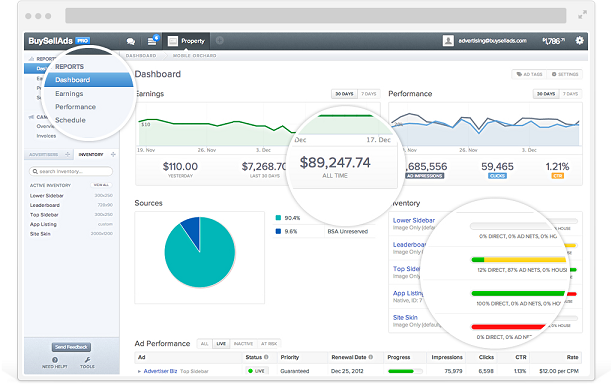
Task: Open the chat messages icon in header
Action: pyautogui.click(x=131, y=41)
